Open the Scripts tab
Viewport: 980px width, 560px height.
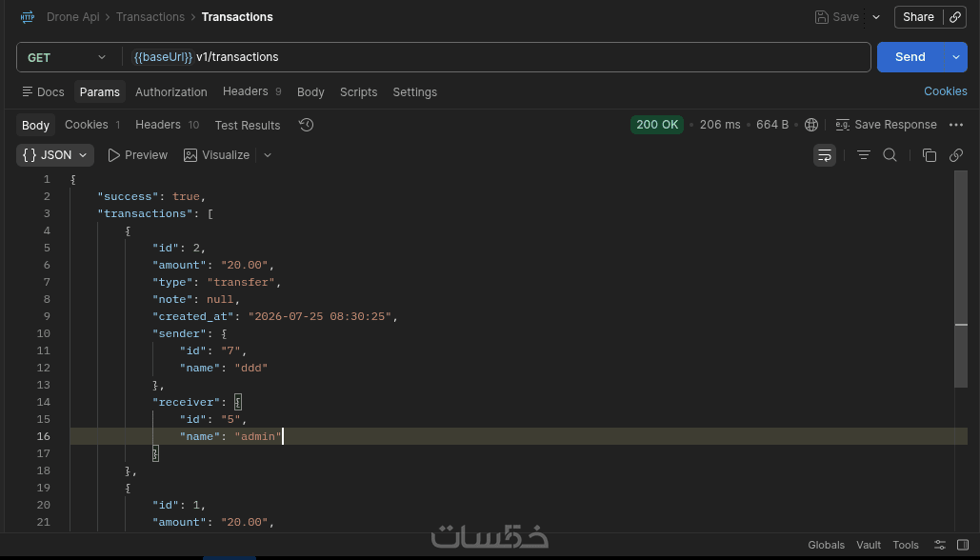tap(358, 91)
